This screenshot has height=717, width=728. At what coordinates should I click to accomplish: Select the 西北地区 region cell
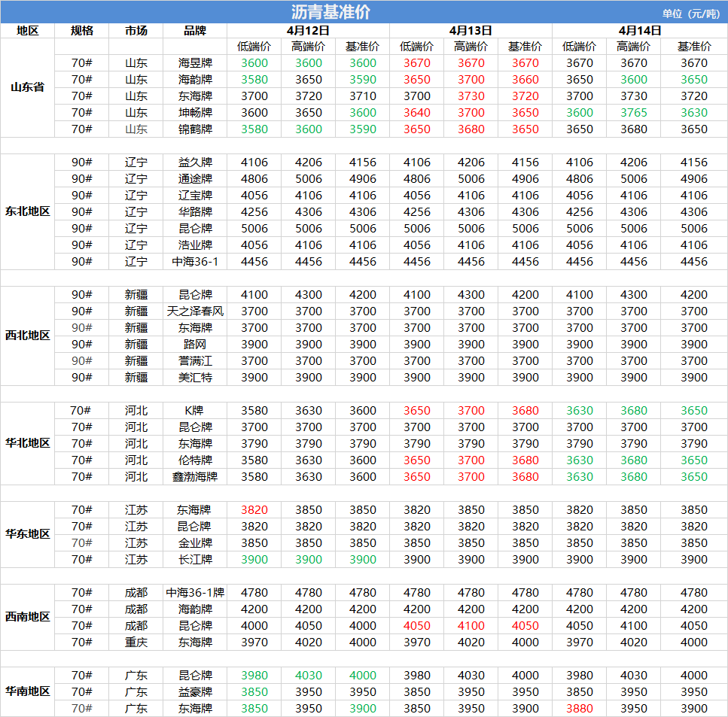pyautogui.click(x=28, y=336)
